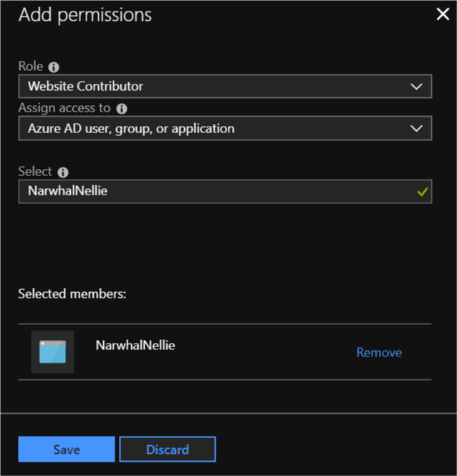Discard the permission changes

click(x=168, y=450)
